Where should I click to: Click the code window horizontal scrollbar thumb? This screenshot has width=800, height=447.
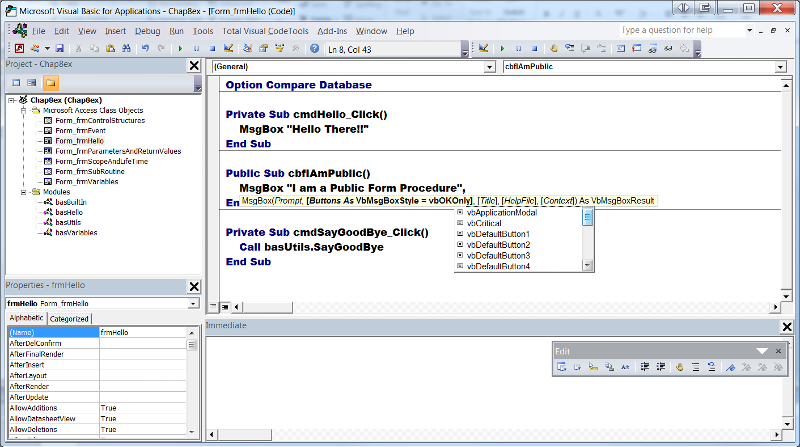268,307
